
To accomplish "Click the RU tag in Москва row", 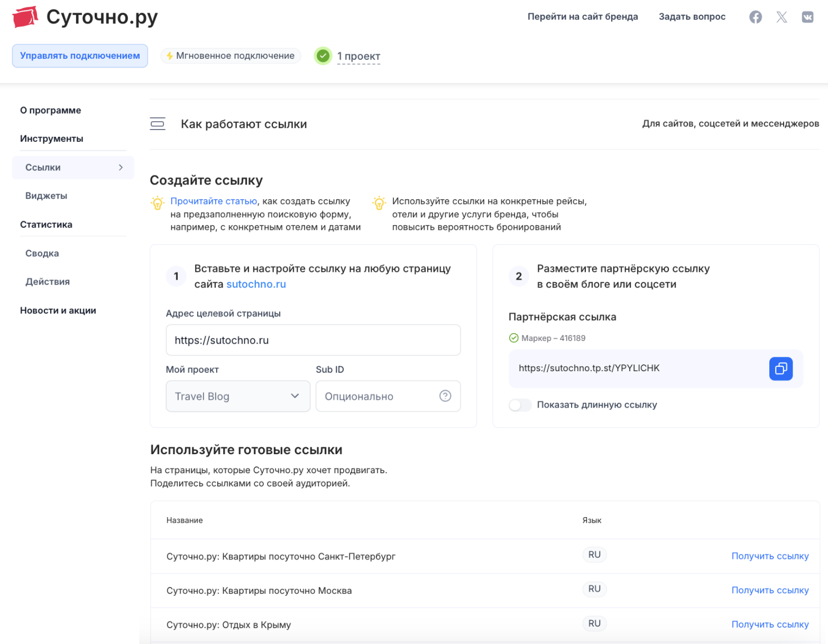I will 594,589.
